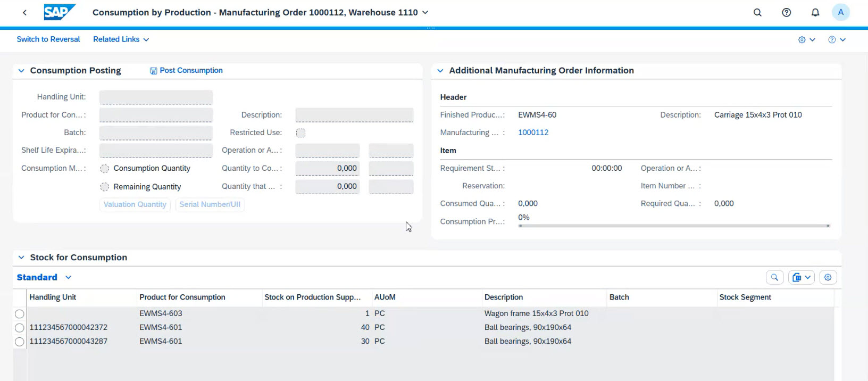Collapse the Consumption Posting section
This screenshot has height=381, width=868.
tap(21, 71)
